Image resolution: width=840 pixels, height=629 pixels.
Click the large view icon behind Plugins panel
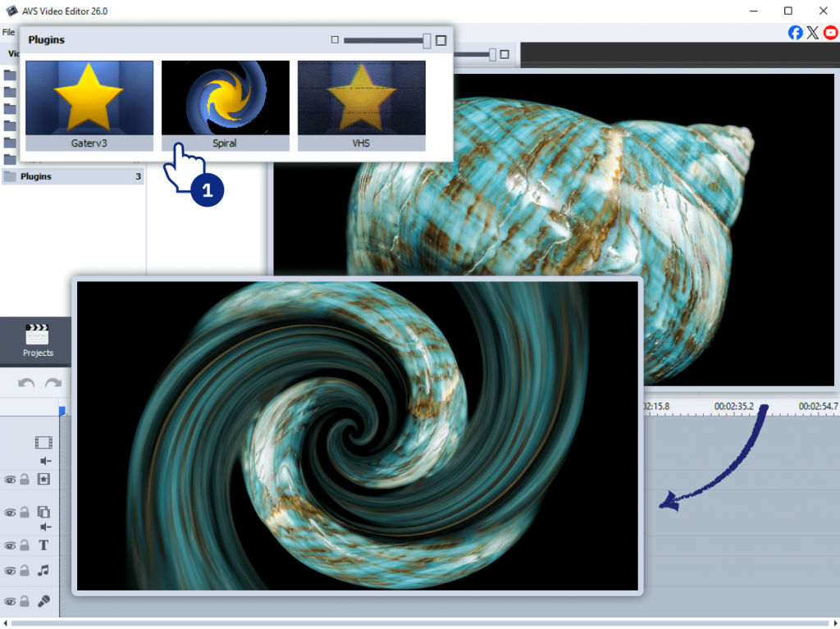(x=504, y=54)
